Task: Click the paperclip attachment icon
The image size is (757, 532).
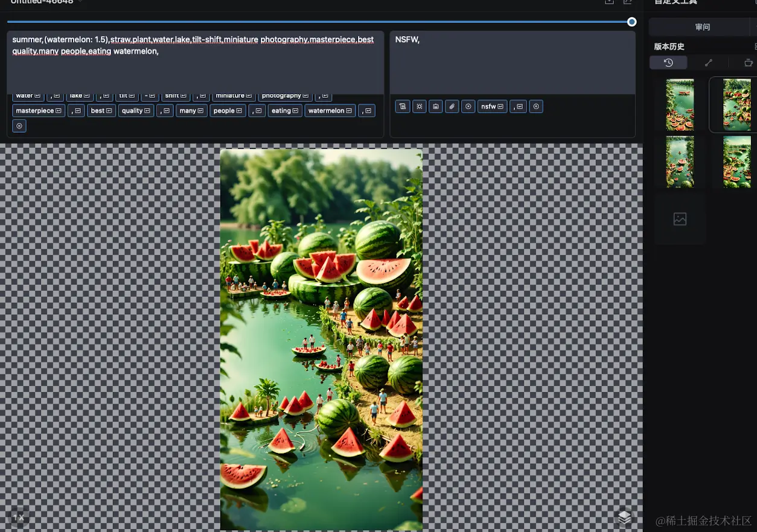Action: [452, 107]
